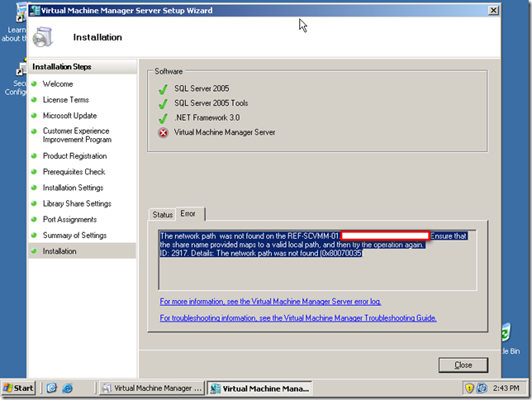
Task: Select the License Terms step
Action: 66,100
